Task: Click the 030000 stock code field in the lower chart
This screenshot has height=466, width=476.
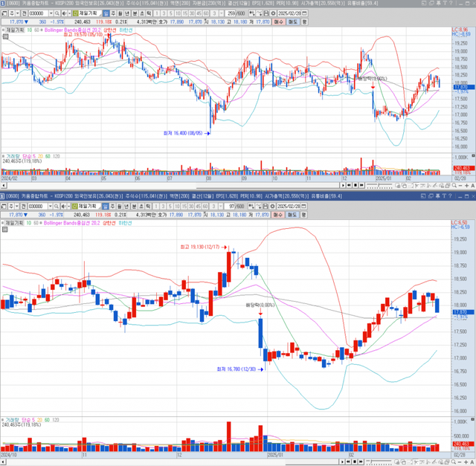Action: tap(36, 205)
